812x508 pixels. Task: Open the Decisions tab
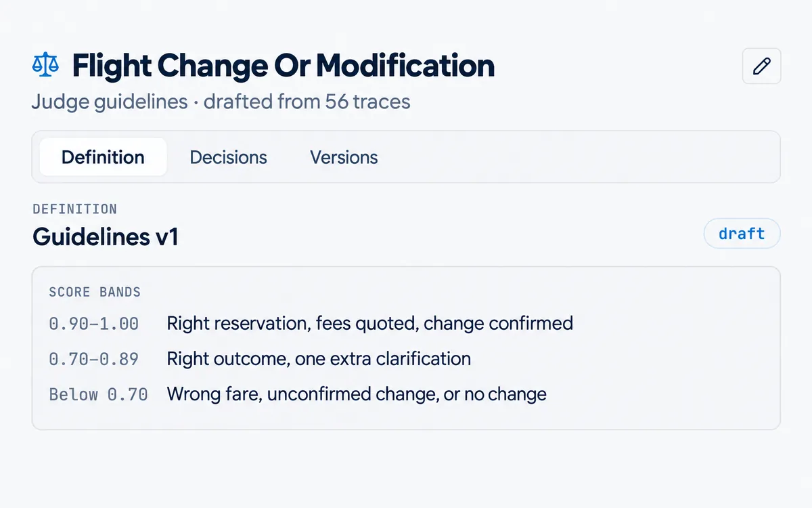[229, 157]
